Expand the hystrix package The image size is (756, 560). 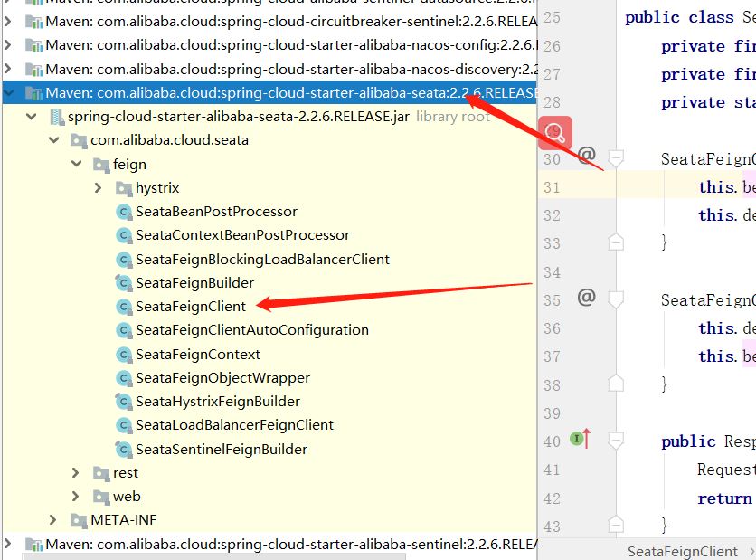tap(98, 187)
